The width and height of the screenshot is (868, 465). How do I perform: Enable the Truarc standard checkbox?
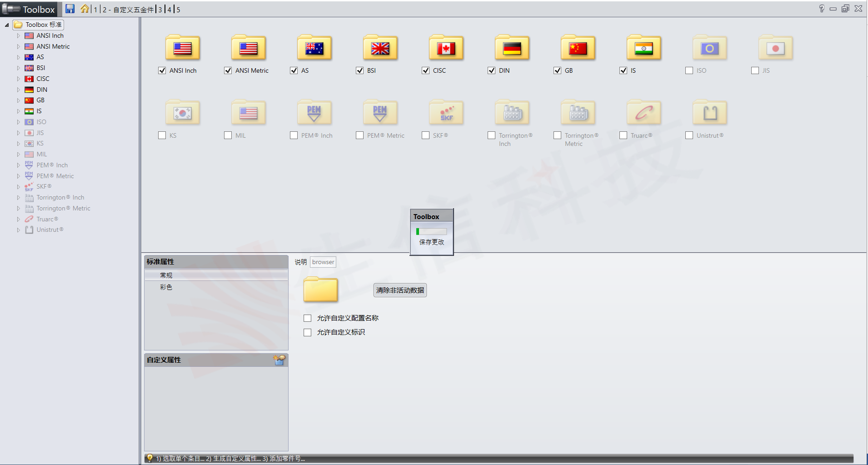623,135
